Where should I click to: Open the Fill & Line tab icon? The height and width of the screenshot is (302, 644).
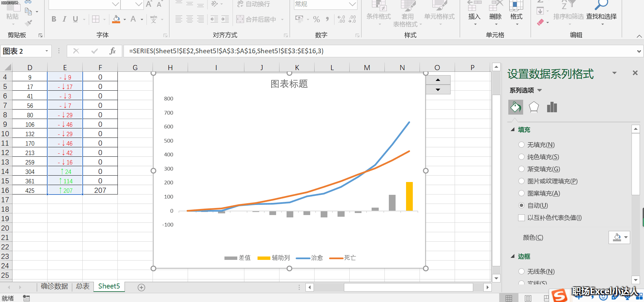[516, 107]
